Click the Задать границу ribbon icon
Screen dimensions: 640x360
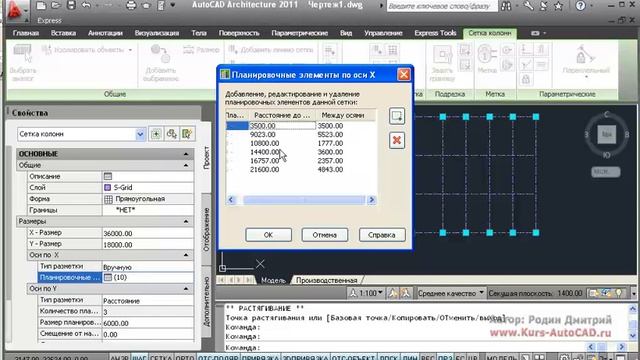click(442, 54)
